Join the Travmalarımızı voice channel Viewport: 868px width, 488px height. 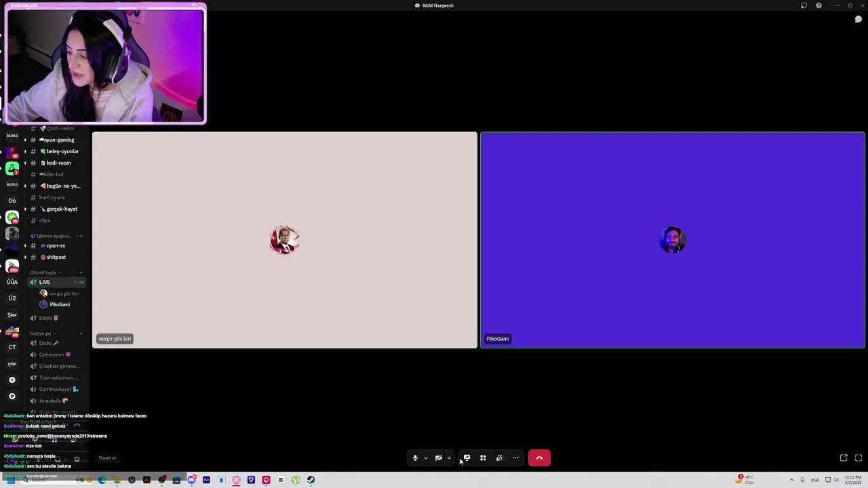tap(57, 378)
